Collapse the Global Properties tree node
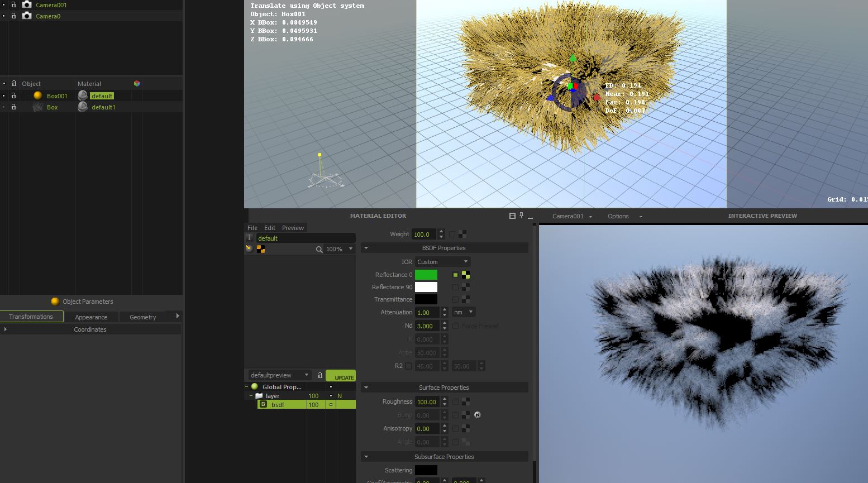Image resolution: width=868 pixels, height=483 pixels. [246, 386]
